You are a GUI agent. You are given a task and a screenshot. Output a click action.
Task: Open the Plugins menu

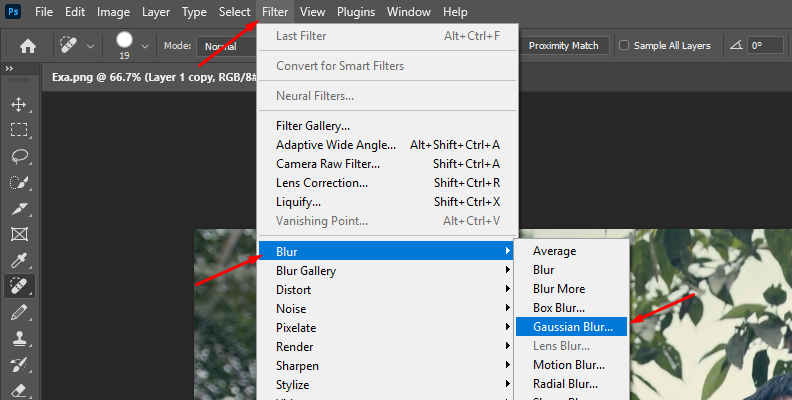(356, 12)
